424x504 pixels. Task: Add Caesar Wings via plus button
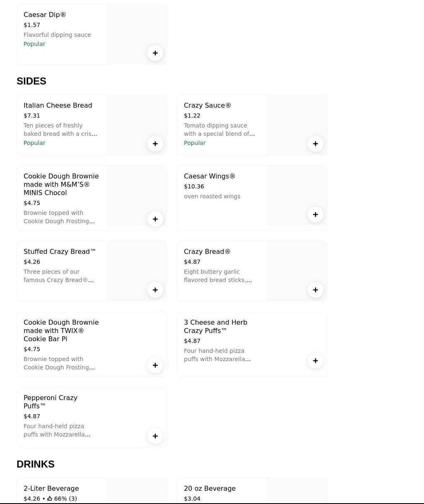pos(316,215)
